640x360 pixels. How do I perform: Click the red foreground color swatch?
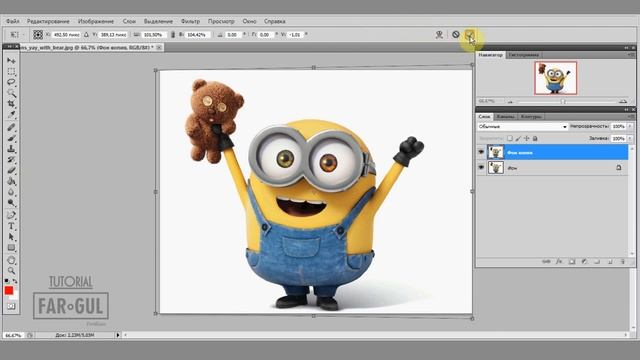point(9,290)
